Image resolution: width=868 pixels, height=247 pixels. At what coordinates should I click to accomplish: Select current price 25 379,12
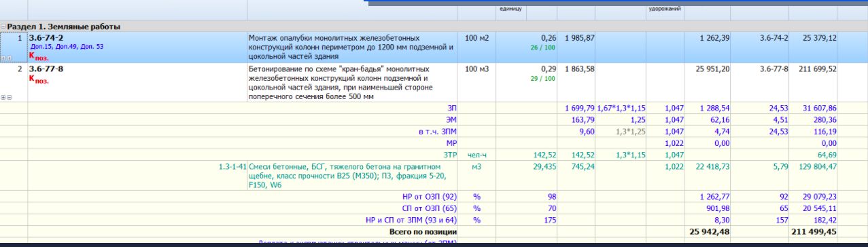[x=819, y=38]
